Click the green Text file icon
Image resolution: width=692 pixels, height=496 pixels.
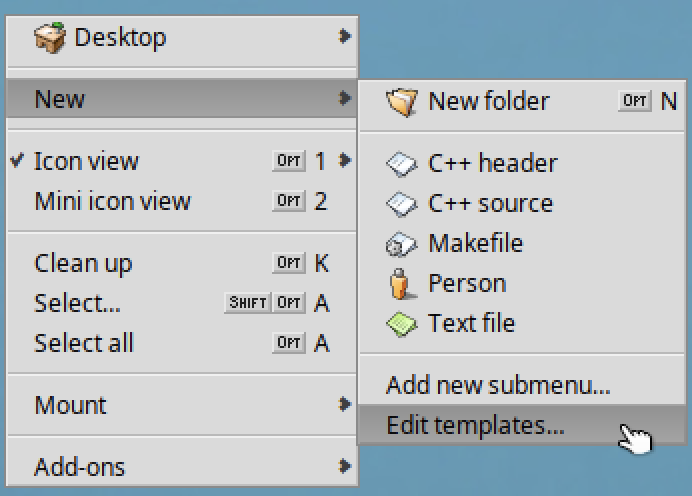pyautogui.click(x=401, y=324)
